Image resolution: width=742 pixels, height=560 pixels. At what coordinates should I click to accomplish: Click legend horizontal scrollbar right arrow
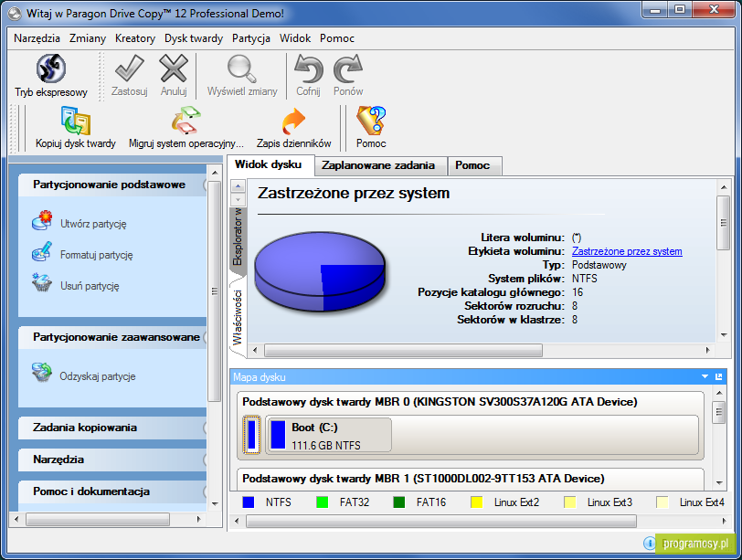pos(724,522)
